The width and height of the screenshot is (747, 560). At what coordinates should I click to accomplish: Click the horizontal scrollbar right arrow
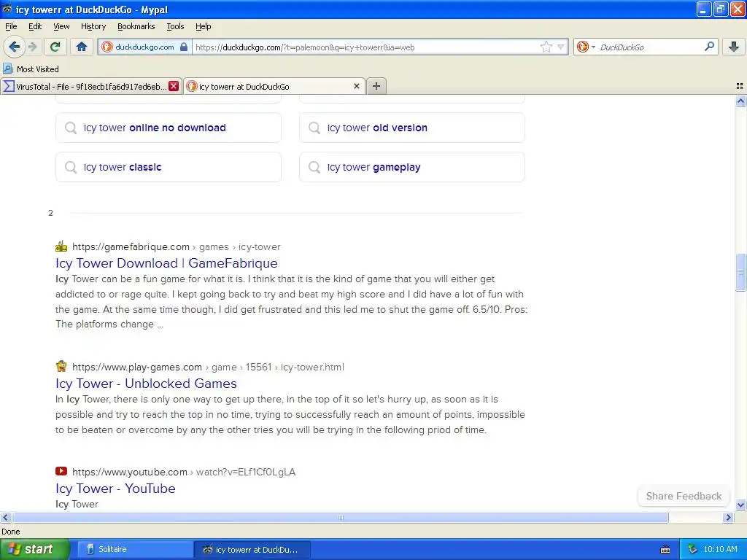pos(728,517)
